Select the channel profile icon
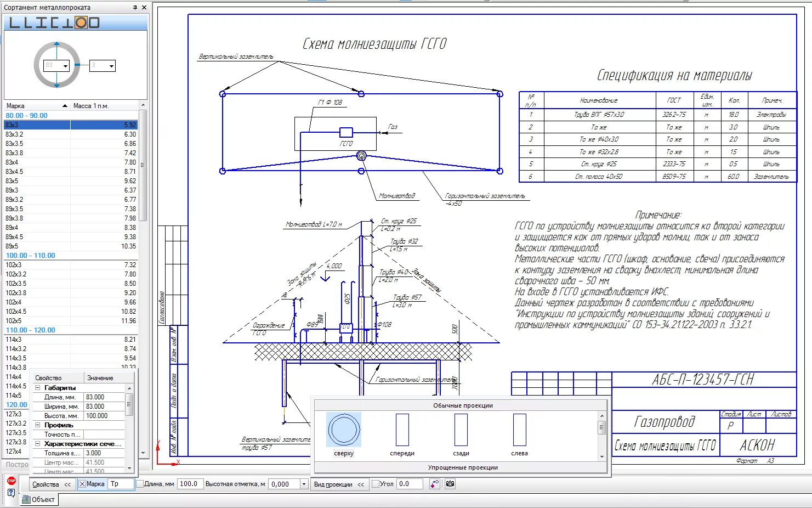This screenshot has width=812, height=508. point(55,22)
